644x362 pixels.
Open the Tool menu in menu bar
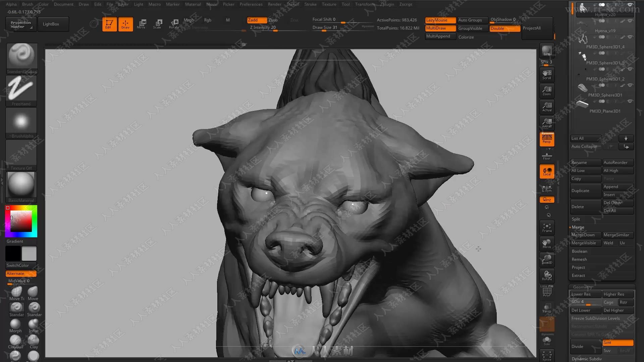point(346,4)
